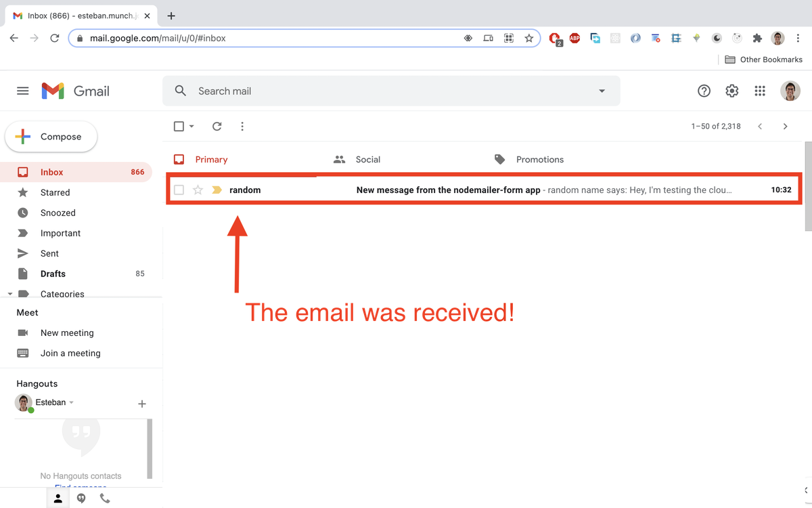Viewport: 812px width, 508px height.
Task: Click the vertical scrollbar of the inbox
Action: pyautogui.click(x=808, y=186)
